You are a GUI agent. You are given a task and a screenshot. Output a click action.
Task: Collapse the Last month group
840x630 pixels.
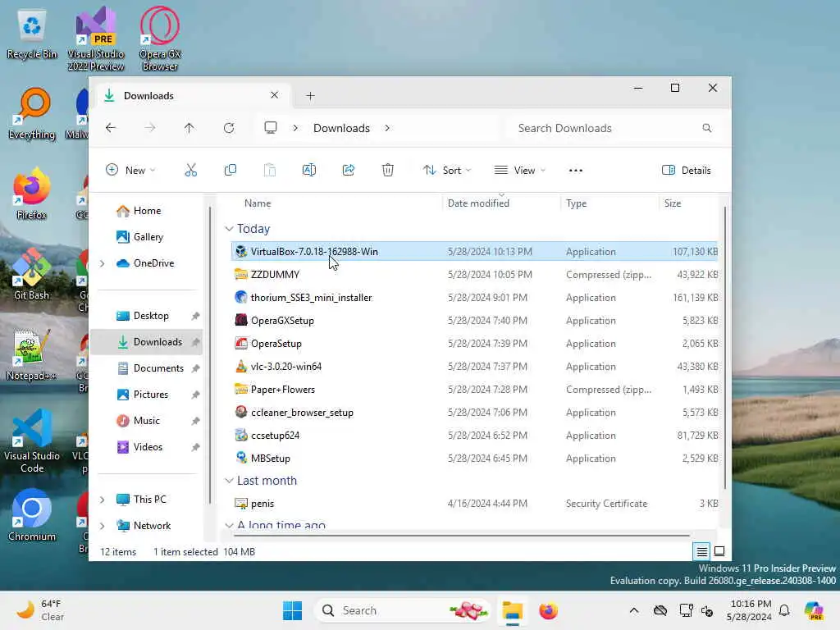tap(230, 481)
